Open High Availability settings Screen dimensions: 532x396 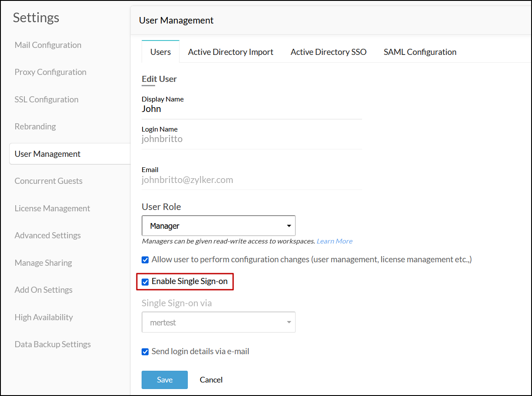coord(44,317)
